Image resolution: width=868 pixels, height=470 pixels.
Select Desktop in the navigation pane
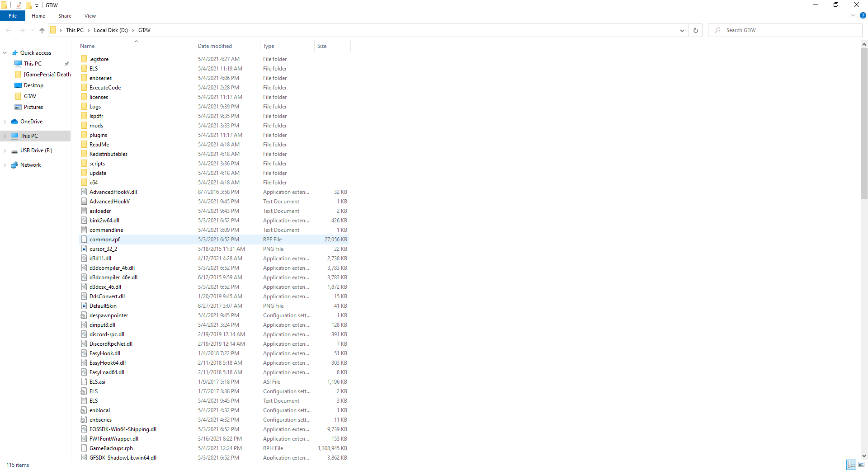pyautogui.click(x=33, y=85)
